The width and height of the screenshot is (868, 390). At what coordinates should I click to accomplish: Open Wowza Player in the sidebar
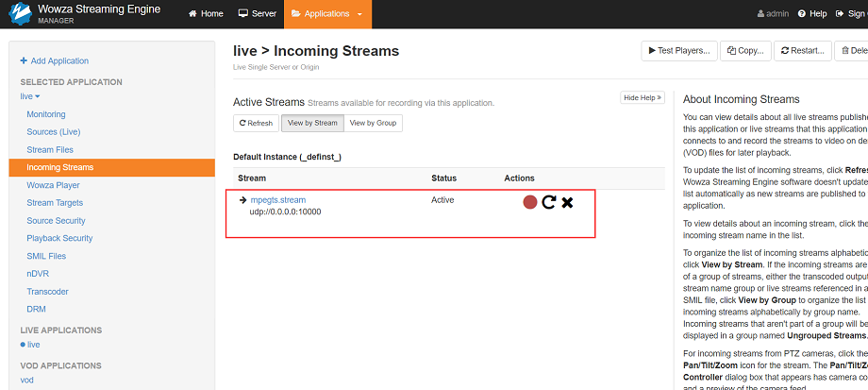coord(53,185)
